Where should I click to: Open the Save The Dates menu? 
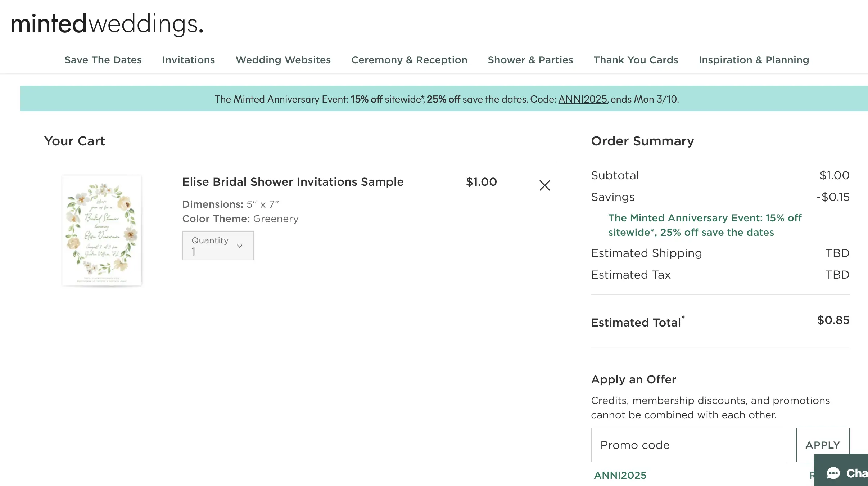pos(103,60)
